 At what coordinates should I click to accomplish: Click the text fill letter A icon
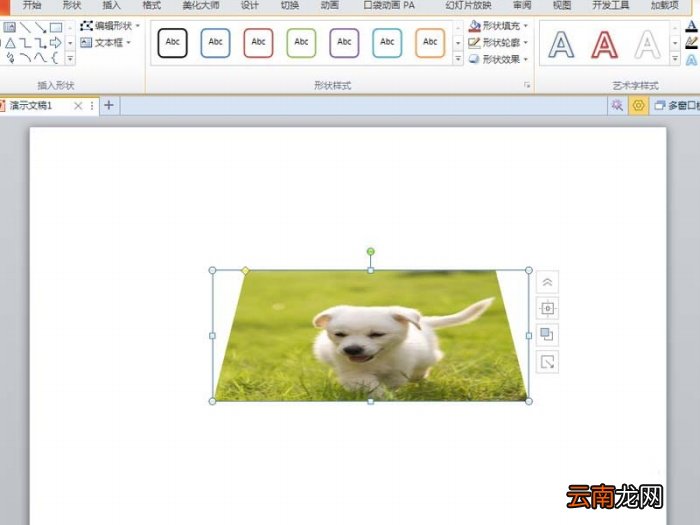691,27
